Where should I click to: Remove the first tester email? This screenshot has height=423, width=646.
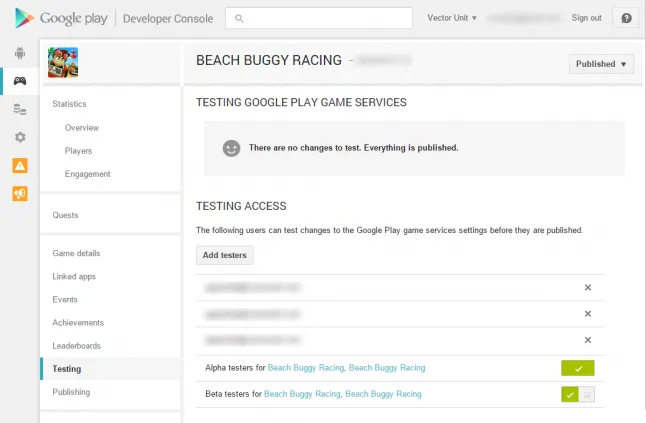click(588, 287)
